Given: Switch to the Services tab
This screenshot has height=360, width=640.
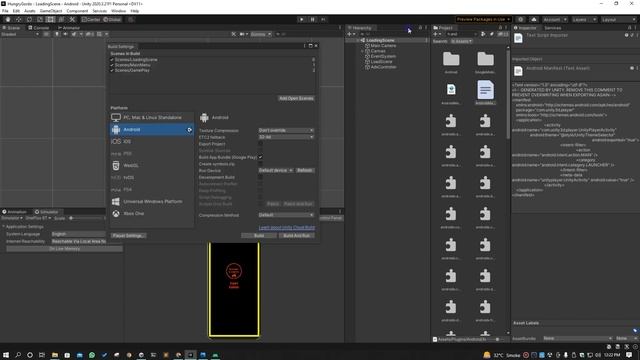Looking at the screenshot, I should [553, 28].
